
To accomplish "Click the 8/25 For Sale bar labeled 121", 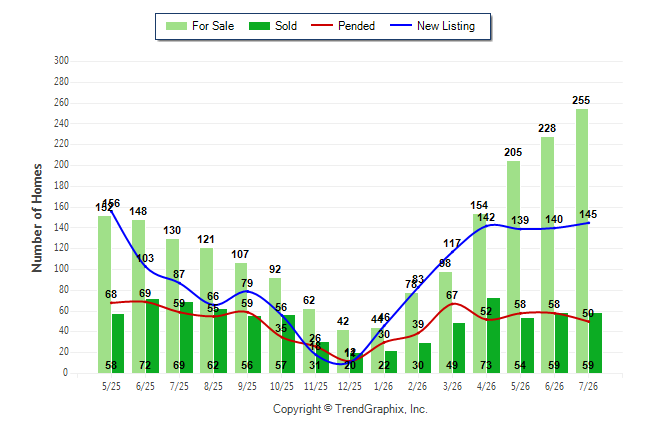I will coord(206,310).
